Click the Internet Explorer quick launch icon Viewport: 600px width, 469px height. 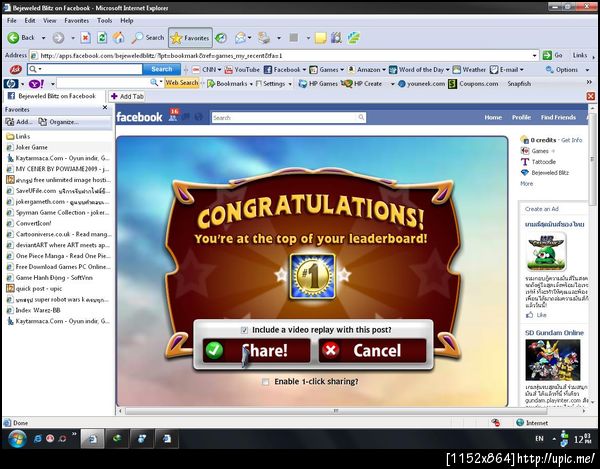tap(38, 439)
